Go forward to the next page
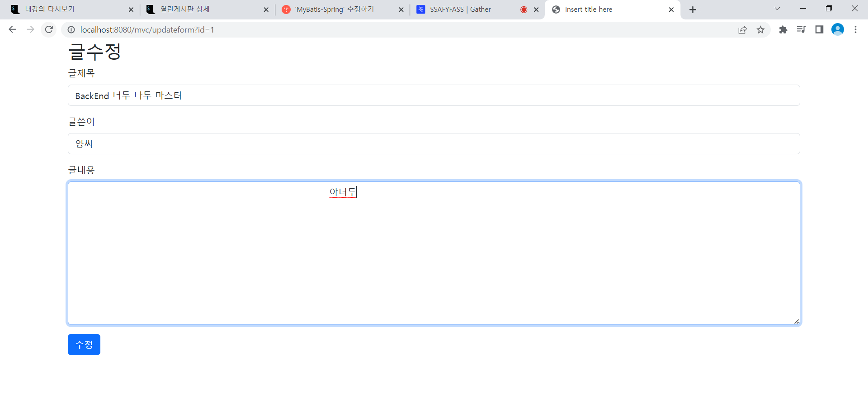This screenshot has height=414, width=868. click(x=30, y=29)
